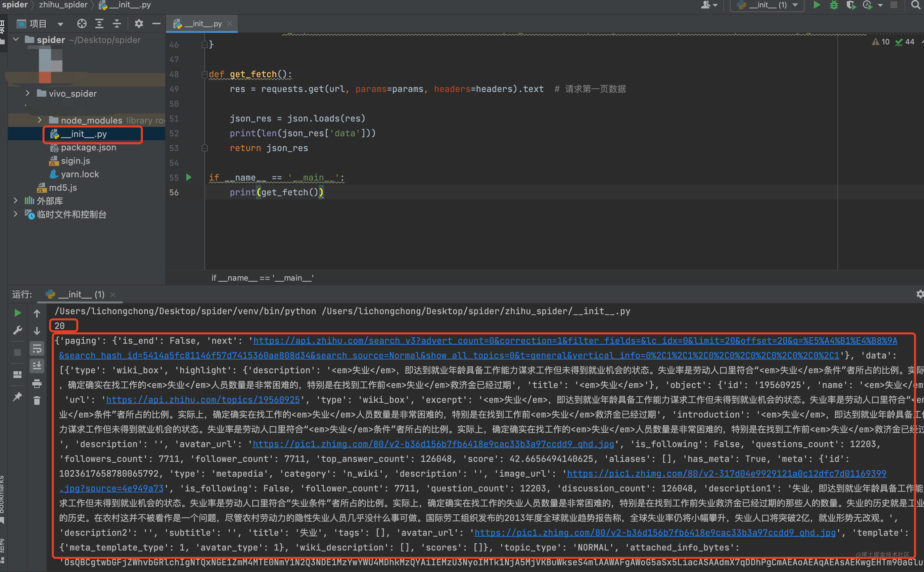The image size is (924, 572).
Task: Open the dropdown arrow beside the profiler icon
Action: tap(880, 5)
